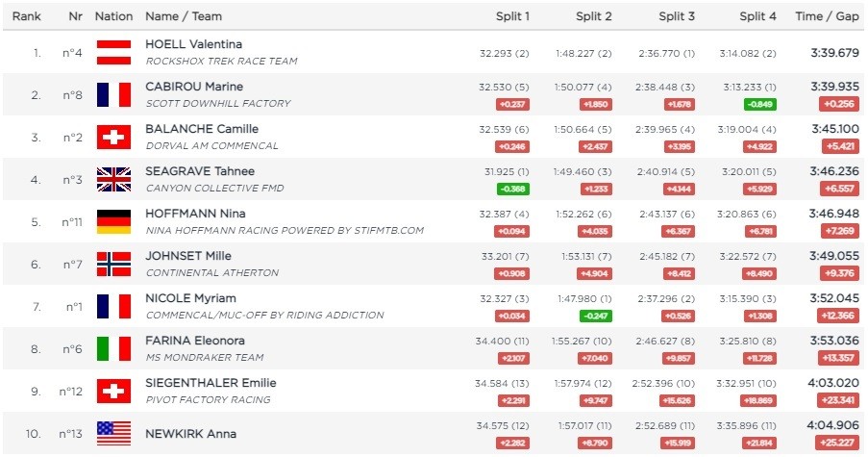Click the red +25.227 gap badge
Screen dimensions: 868x457
836,443
